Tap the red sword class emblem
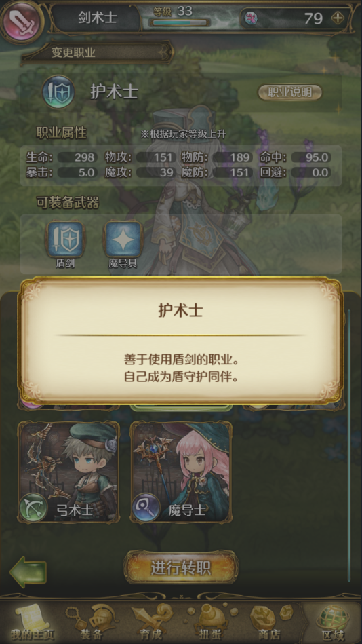The height and width of the screenshot is (644, 362). click(x=22, y=21)
